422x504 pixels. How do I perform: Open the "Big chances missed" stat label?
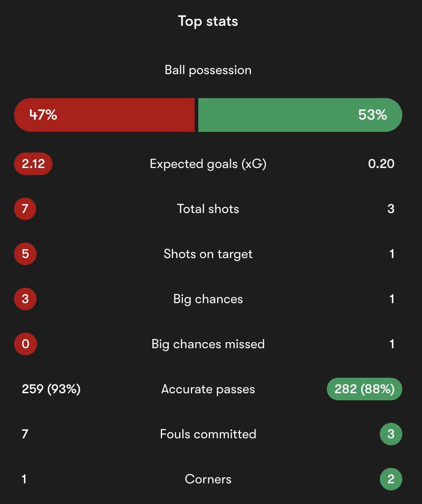coord(208,344)
